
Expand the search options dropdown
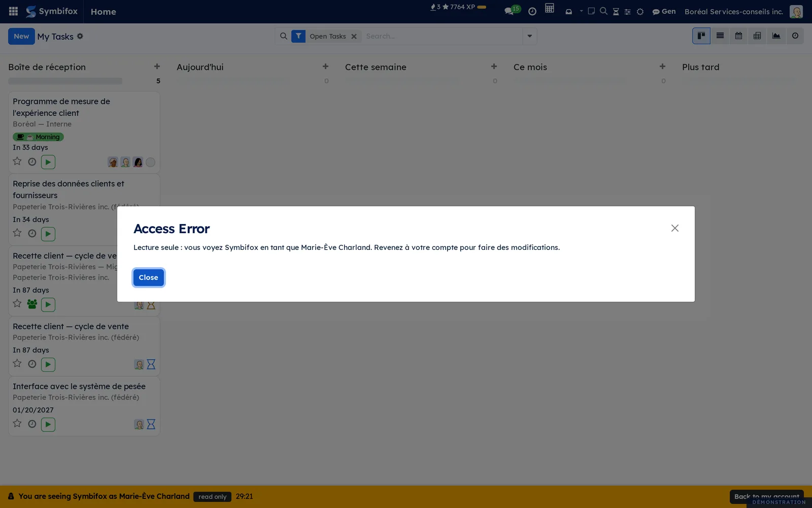pyautogui.click(x=529, y=36)
